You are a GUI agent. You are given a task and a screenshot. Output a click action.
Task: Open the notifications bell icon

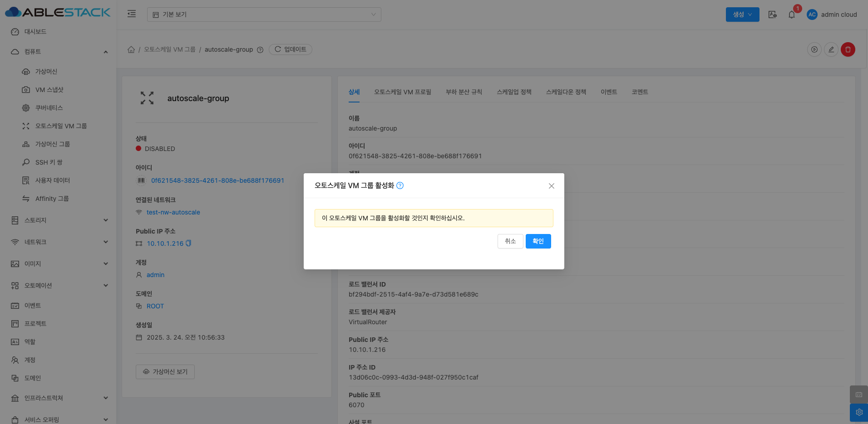(792, 15)
